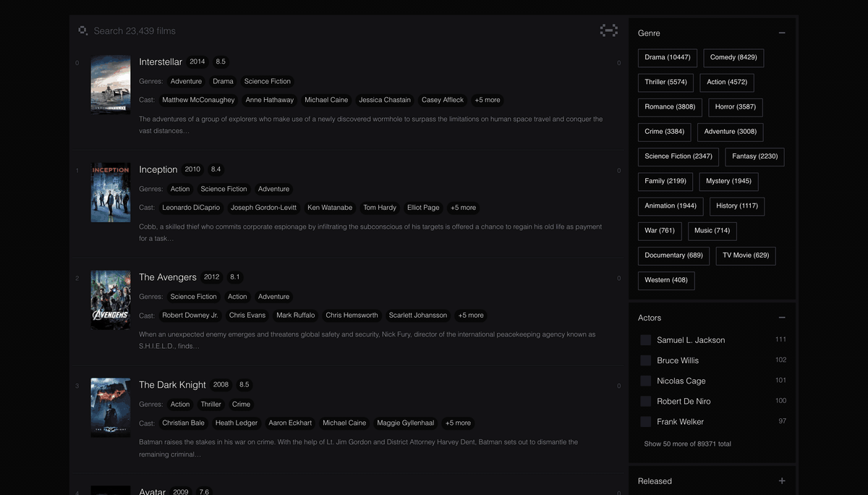Select the Crime (3384) genre tag
This screenshot has width=868, height=495.
point(665,132)
